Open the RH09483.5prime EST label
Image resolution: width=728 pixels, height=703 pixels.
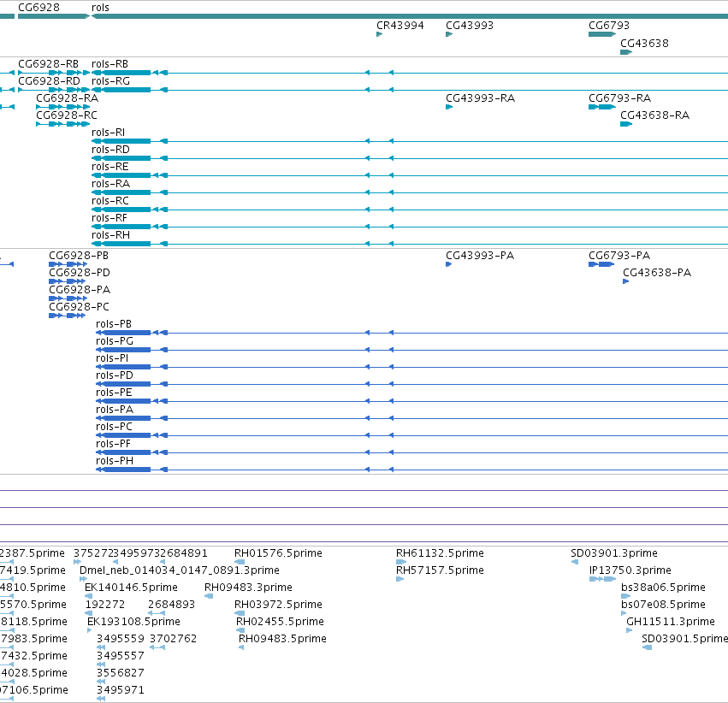[282, 640]
